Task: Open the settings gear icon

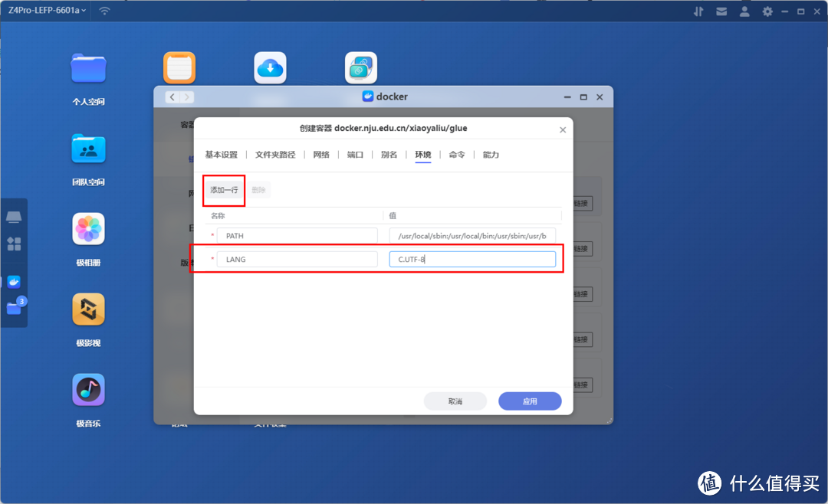Action: [767, 11]
